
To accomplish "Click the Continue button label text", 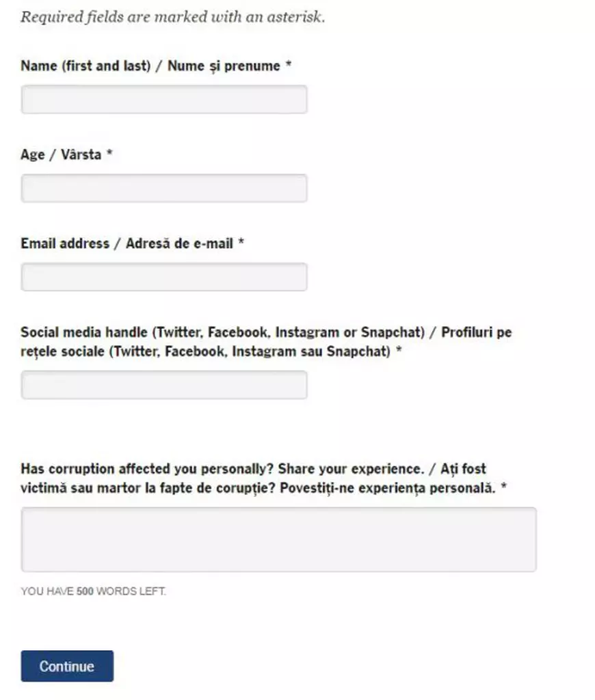I will click(x=66, y=666).
